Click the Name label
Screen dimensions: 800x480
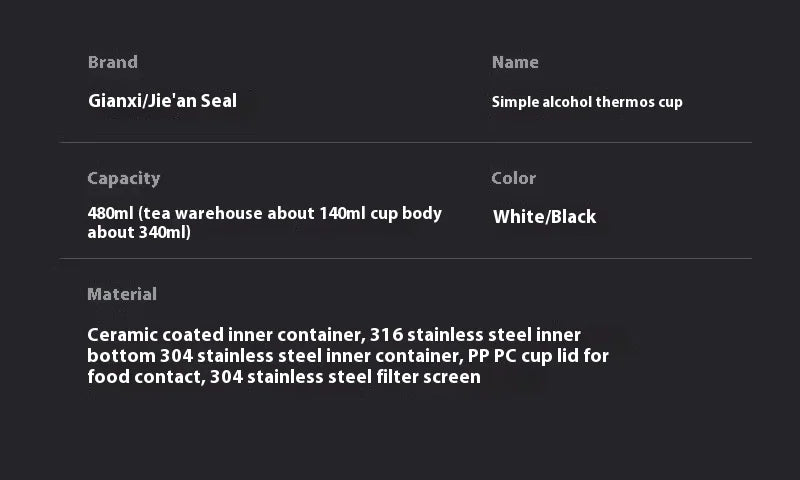tap(515, 62)
